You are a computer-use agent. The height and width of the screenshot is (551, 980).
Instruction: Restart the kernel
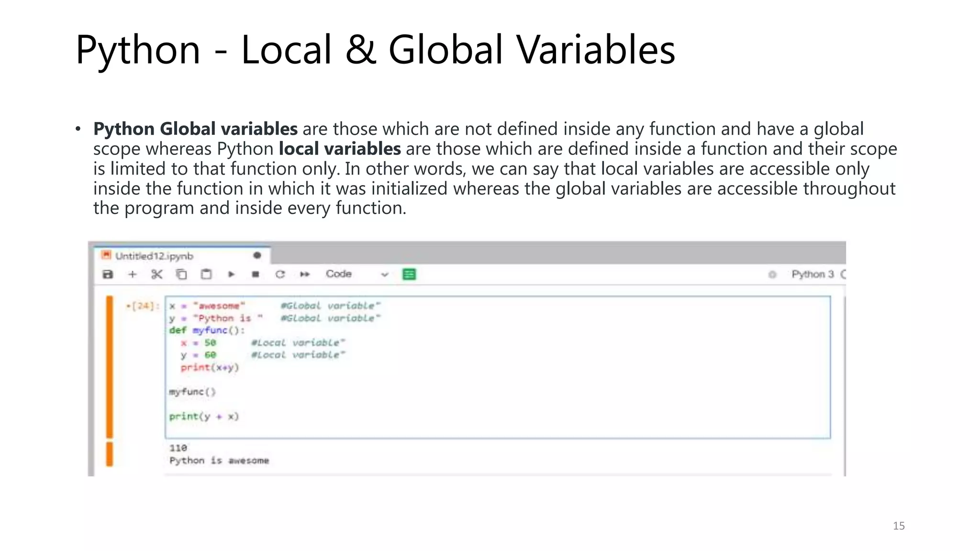[x=280, y=274]
